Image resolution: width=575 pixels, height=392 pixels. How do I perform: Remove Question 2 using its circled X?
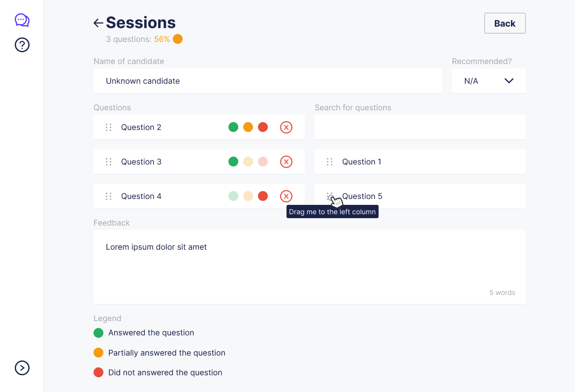click(x=286, y=127)
